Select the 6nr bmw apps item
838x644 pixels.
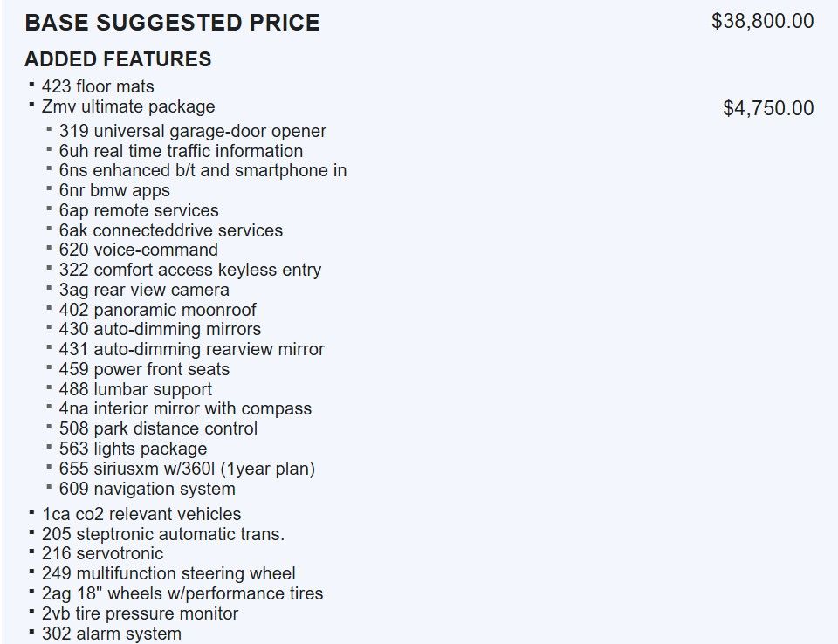click(x=114, y=190)
